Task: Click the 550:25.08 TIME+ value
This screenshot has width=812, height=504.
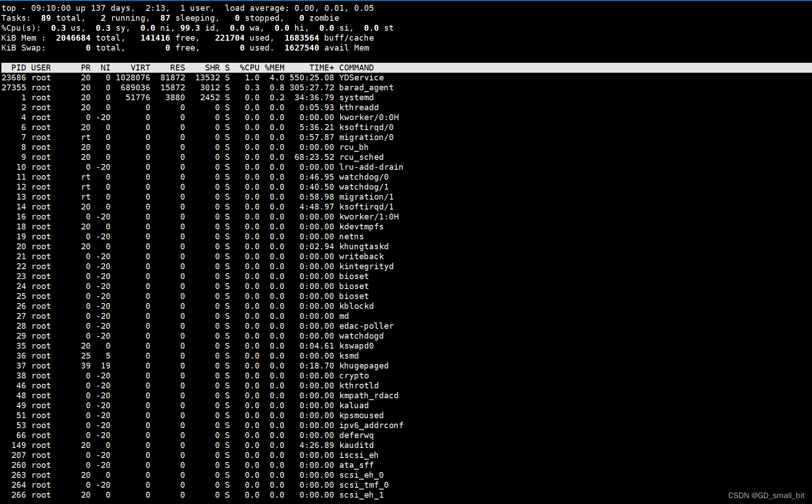Action: (312, 78)
